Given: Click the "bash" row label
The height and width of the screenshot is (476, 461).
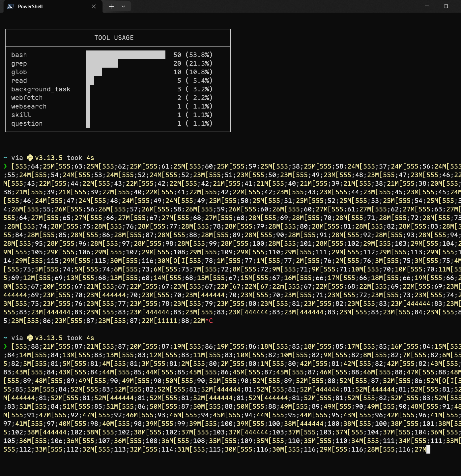Looking at the screenshot, I should tap(19, 55).
